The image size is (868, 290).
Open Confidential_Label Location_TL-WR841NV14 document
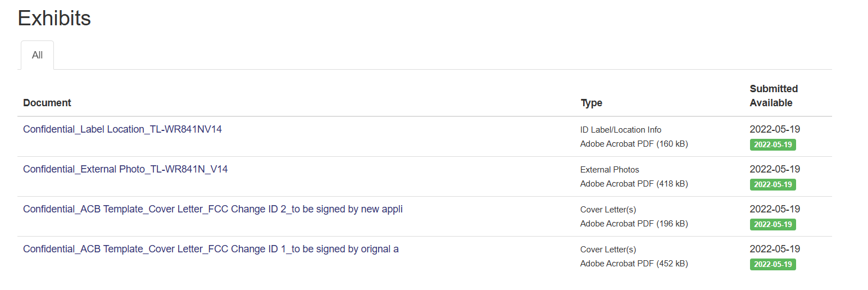(x=122, y=129)
